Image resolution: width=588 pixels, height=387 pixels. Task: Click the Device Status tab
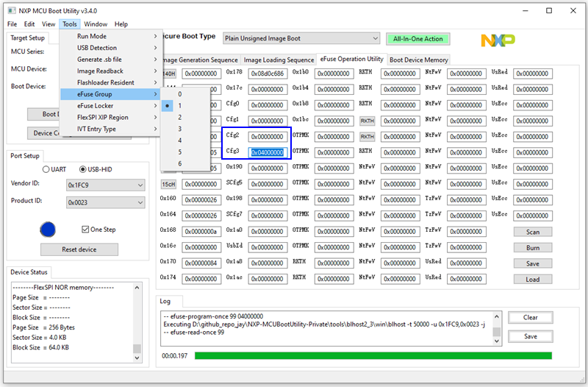tap(29, 272)
